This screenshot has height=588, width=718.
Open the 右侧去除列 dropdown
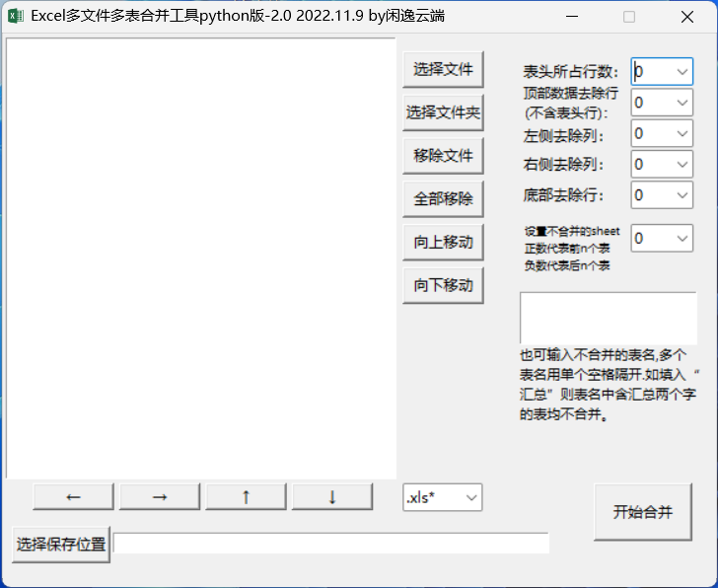point(662,164)
